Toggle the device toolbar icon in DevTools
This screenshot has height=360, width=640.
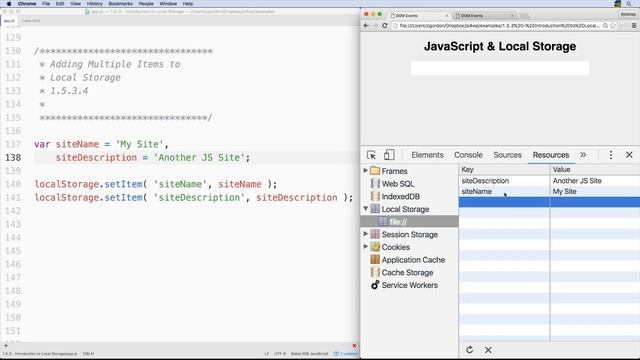389,155
